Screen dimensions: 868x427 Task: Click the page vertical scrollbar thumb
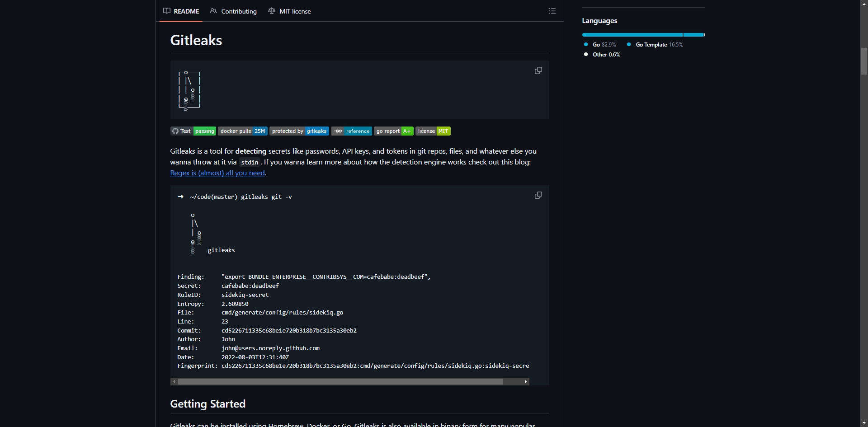pyautogui.click(x=864, y=61)
